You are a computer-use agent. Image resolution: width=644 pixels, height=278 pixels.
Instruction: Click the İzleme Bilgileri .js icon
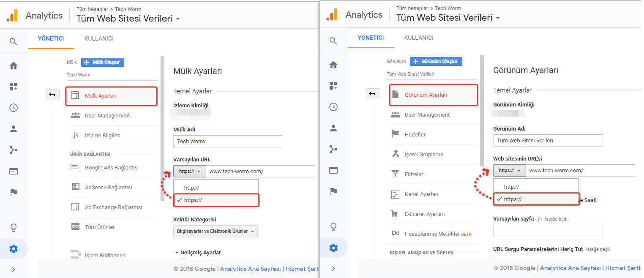(x=75, y=135)
